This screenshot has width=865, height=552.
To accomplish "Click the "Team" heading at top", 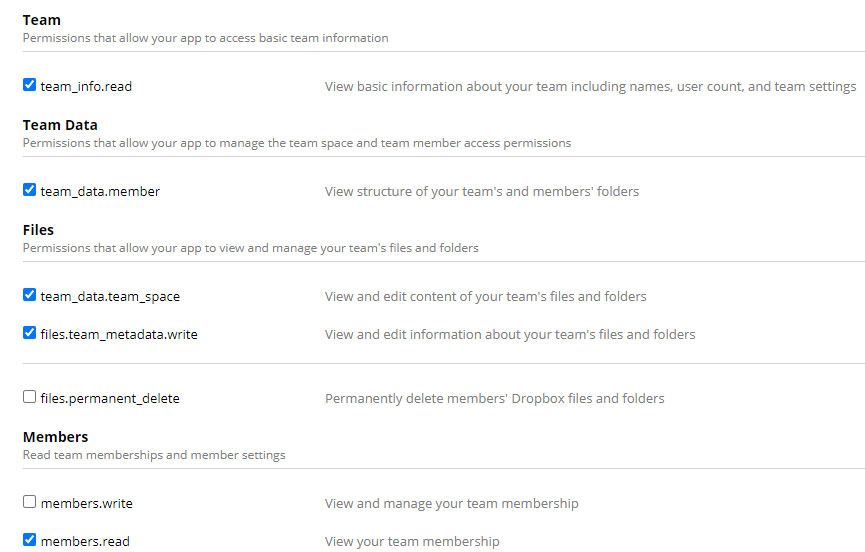I will click(x=41, y=20).
